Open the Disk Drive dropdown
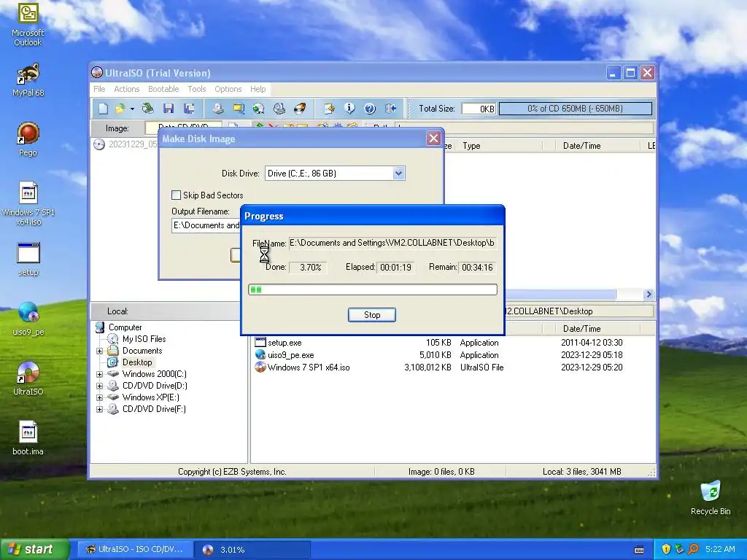Screen dimensions: 747x560 399,174
